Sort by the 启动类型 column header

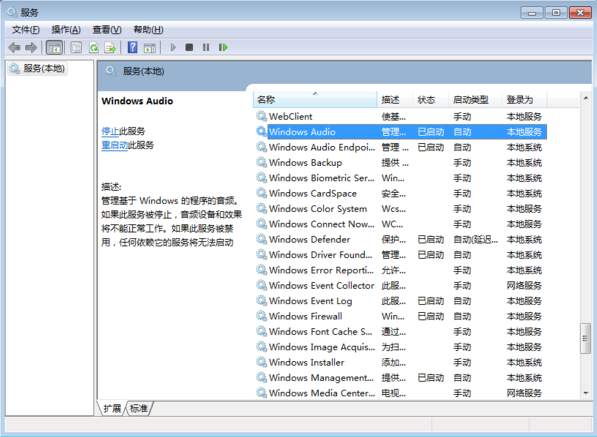pos(475,100)
